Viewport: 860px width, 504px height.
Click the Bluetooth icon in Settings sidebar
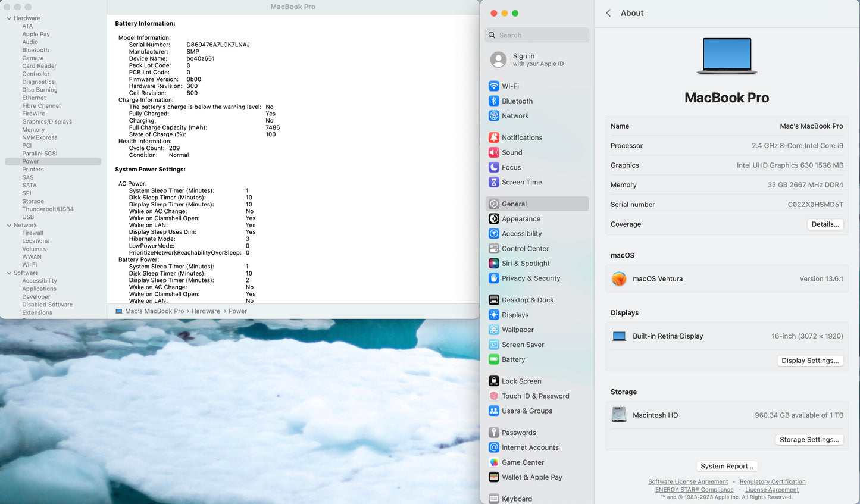coord(493,101)
